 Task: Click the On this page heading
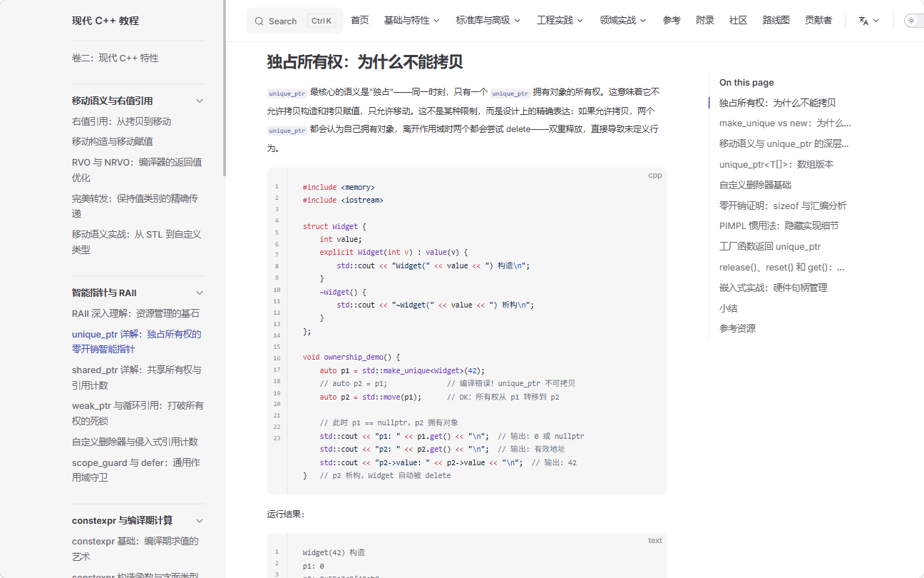pyautogui.click(x=746, y=83)
